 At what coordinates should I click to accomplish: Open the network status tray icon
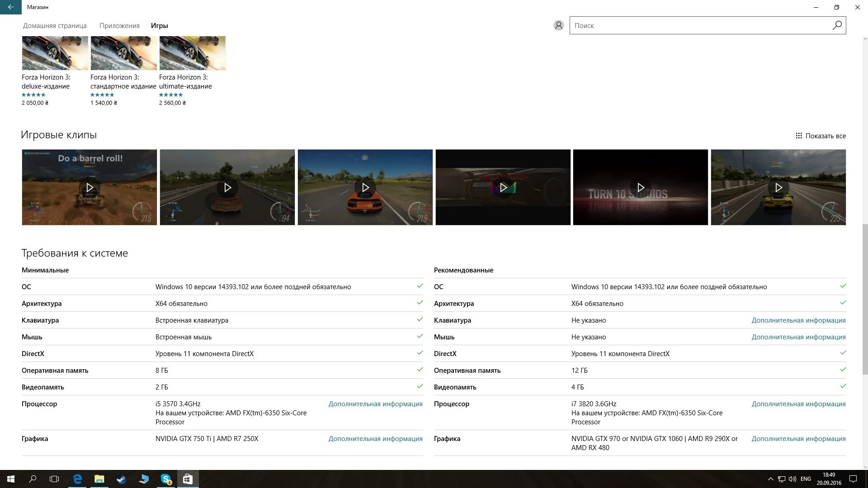(x=782, y=479)
